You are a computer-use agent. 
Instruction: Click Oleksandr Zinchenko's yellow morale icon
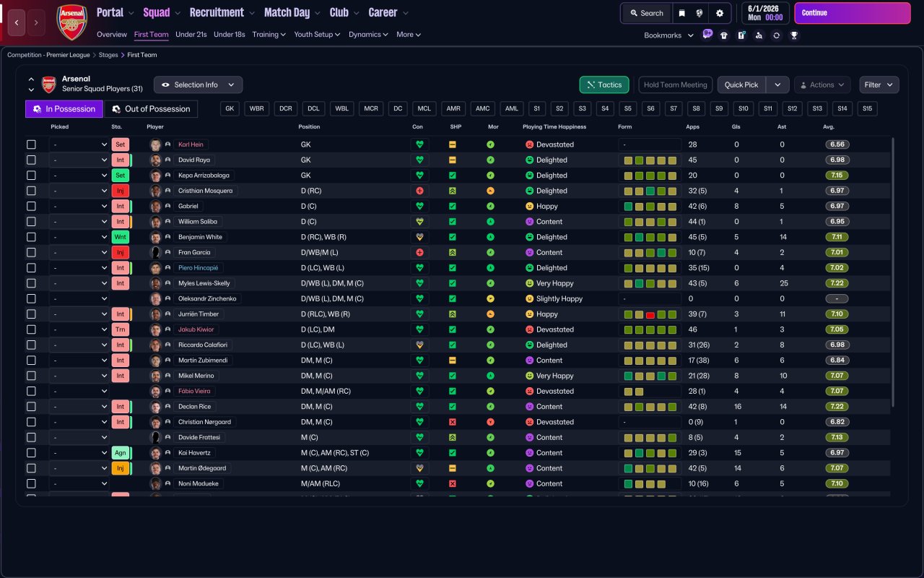491,298
